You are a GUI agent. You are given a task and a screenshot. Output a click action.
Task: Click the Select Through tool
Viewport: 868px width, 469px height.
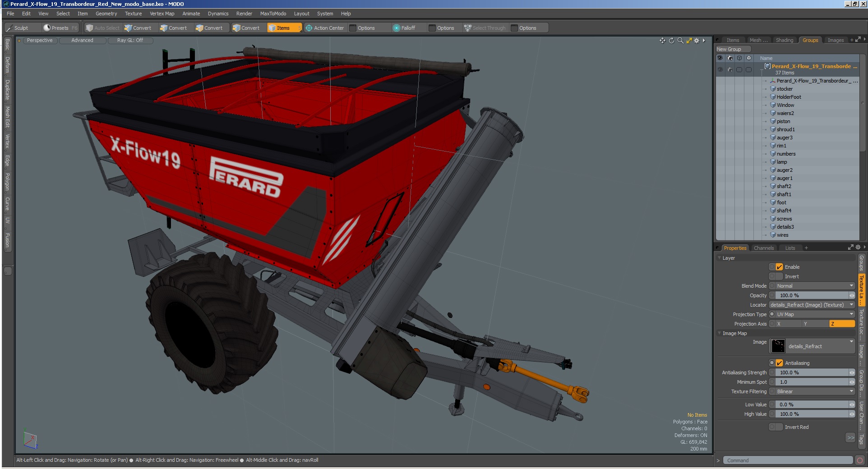coord(485,28)
